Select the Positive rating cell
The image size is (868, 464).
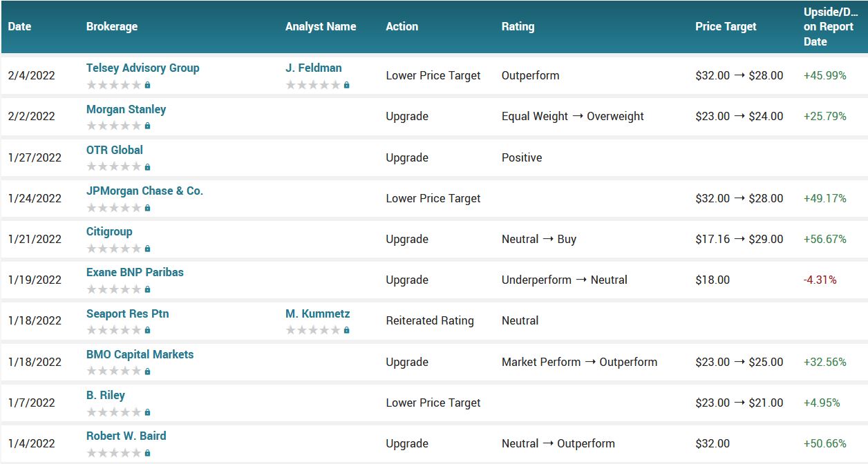[522, 157]
